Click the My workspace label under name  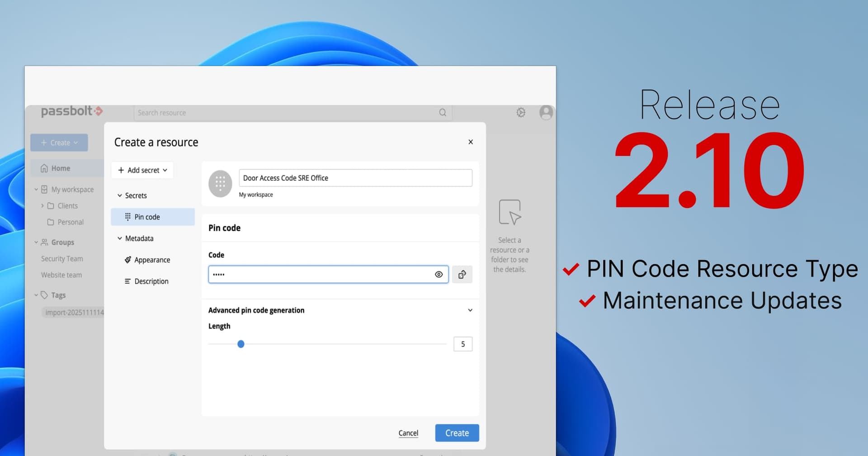tap(256, 195)
